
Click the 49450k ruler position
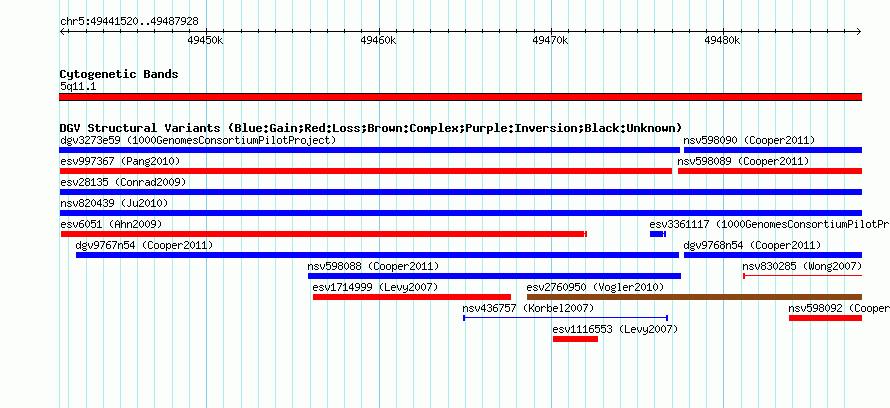pyautogui.click(x=205, y=40)
